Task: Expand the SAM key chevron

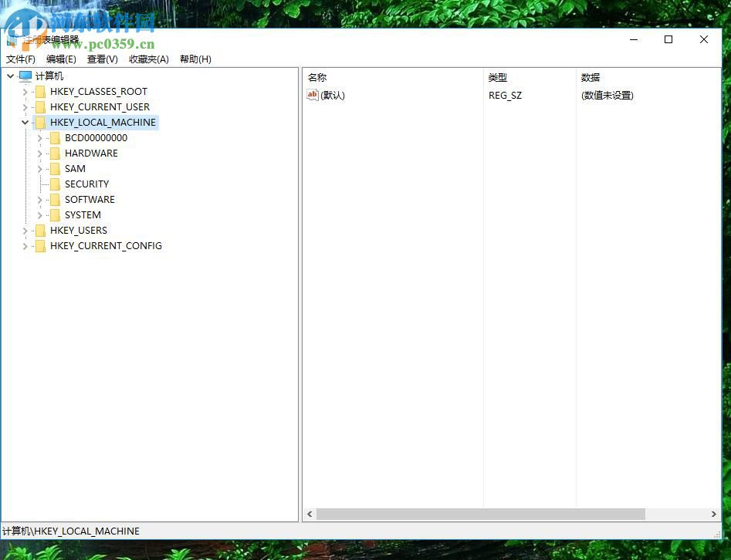Action: pyautogui.click(x=40, y=169)
